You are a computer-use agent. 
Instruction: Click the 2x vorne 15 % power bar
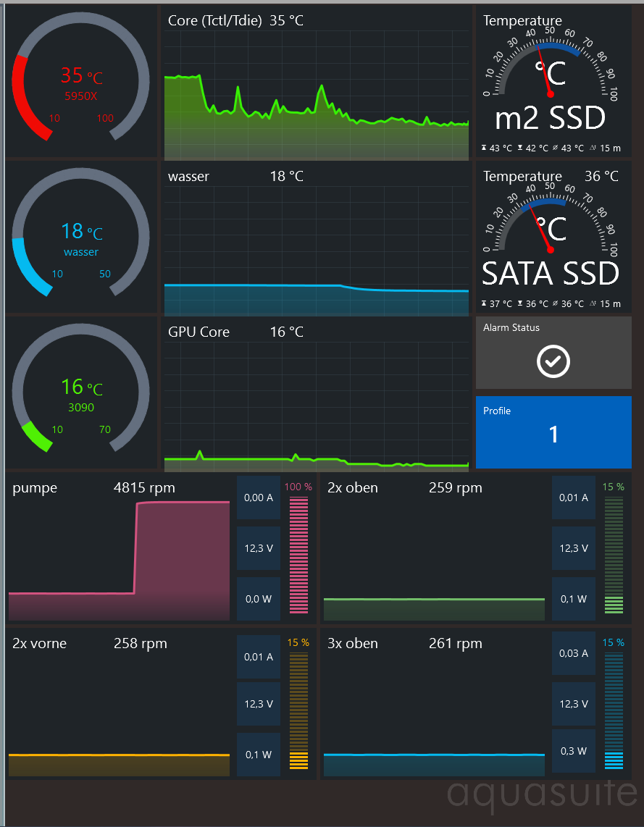coord(298,711)
